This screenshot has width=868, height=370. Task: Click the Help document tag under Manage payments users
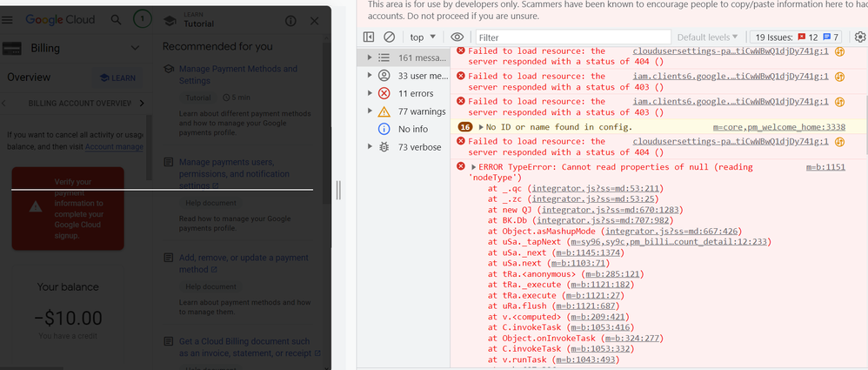pyautogui.click(x=210, y=203)
